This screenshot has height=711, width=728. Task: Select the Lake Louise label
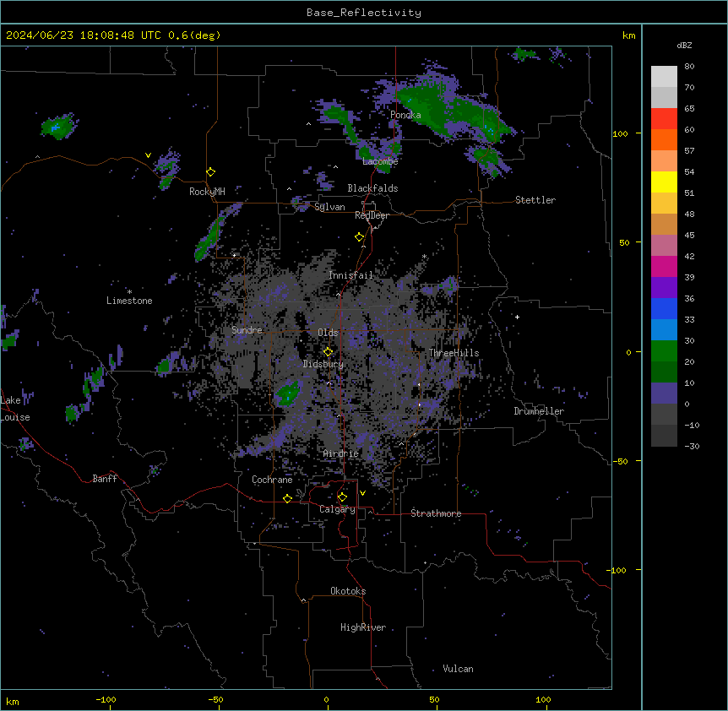(x=15, y=409)
